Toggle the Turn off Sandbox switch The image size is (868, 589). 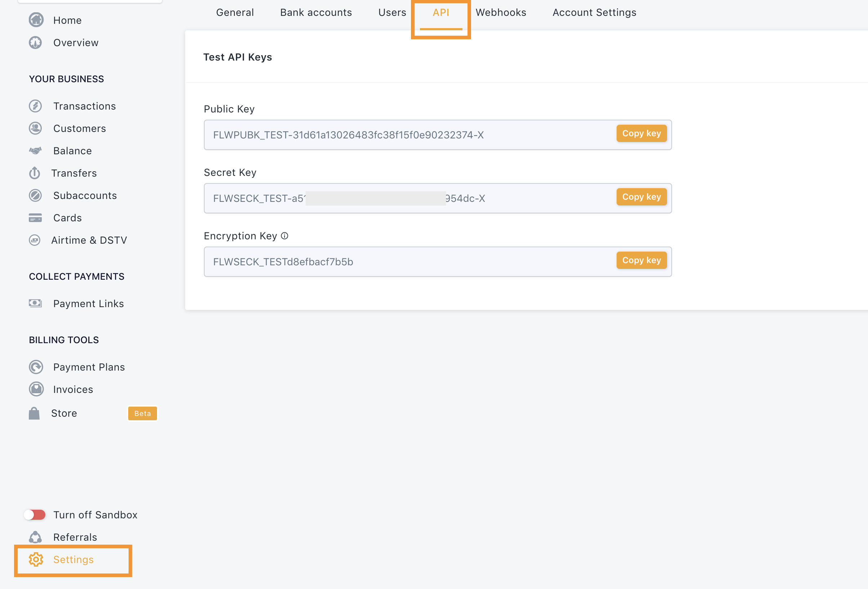pyautogui.click(x=35, y=515)
